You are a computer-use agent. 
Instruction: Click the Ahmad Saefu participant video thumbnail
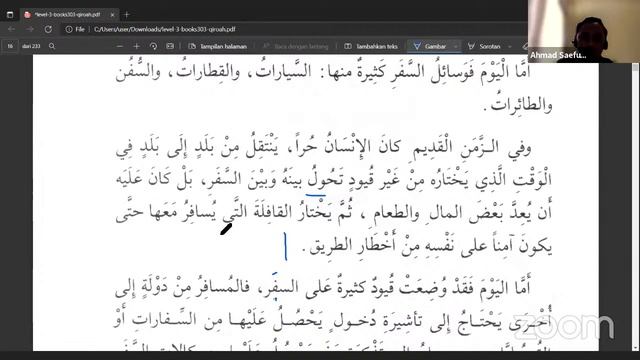[x=584, y=31]
